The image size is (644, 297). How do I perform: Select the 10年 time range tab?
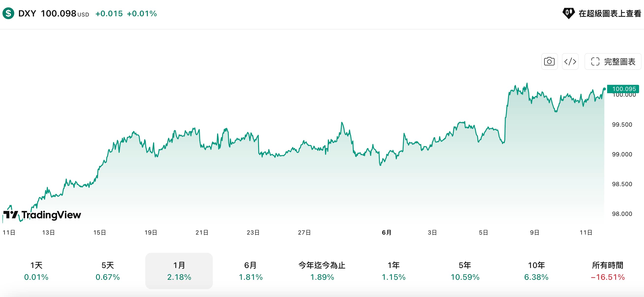coord(536,271)
